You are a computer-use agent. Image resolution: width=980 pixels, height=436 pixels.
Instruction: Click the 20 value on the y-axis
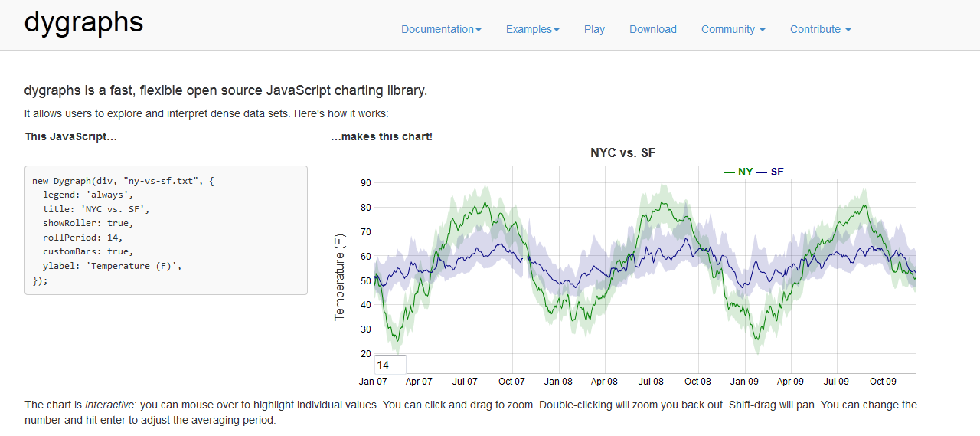click(365, 354)
